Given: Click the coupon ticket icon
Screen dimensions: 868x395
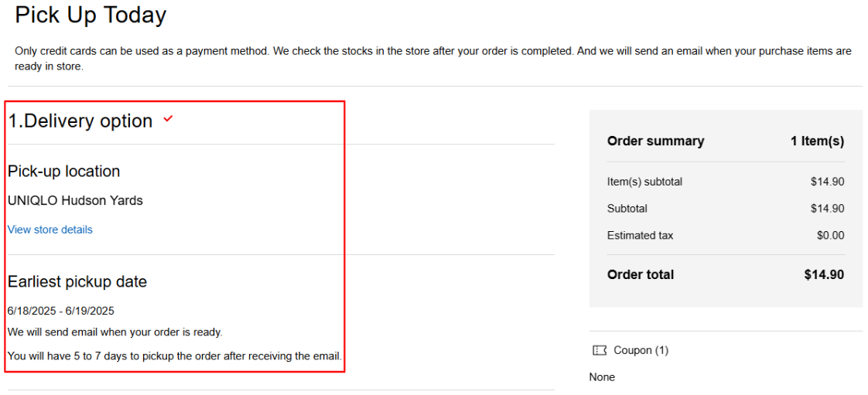Looking at the screenshot, I should (600, 350).
